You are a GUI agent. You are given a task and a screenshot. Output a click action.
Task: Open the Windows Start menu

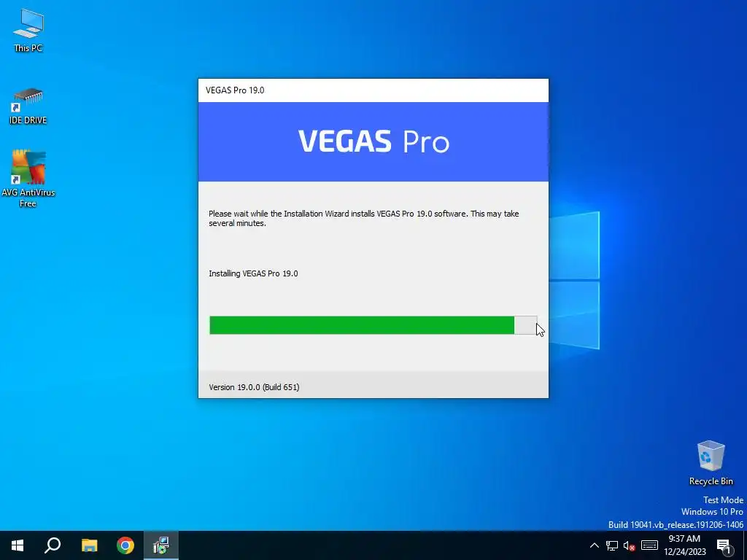(18, 545)
